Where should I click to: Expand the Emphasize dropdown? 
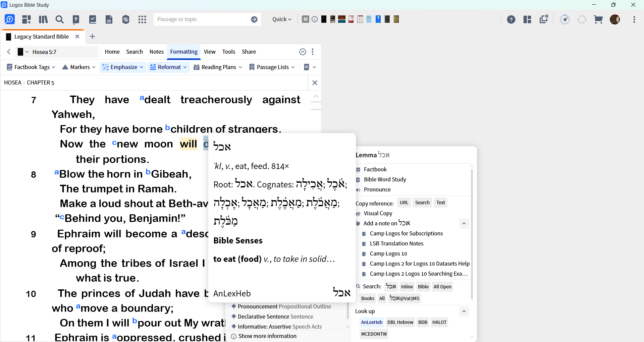click(x=123, y=67)
